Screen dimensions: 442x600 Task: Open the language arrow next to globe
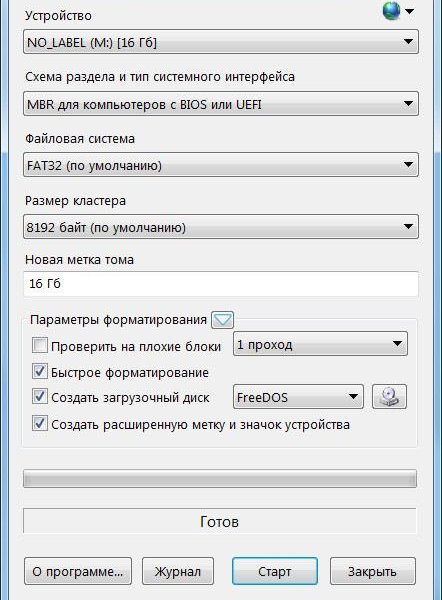coord(409,11)
